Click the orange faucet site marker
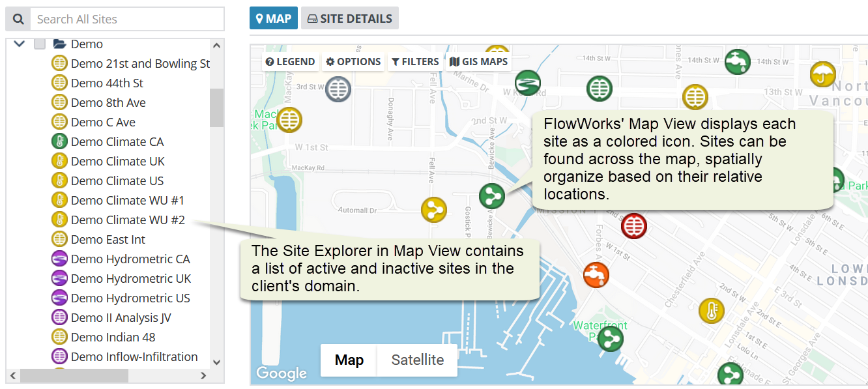This screenshot has width=868, height=389. pos(596,274)
